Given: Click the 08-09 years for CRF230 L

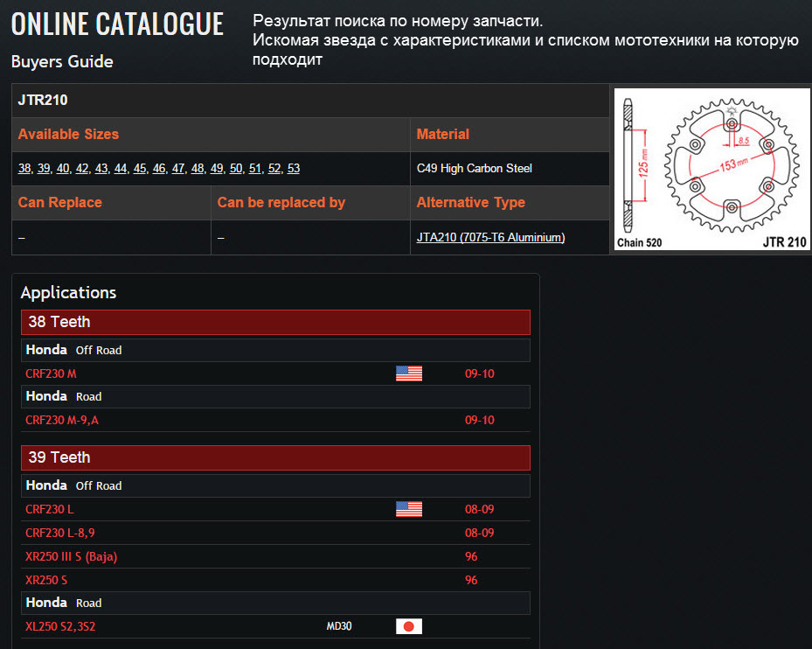Looking at the screenshot, I should [480, 510].
